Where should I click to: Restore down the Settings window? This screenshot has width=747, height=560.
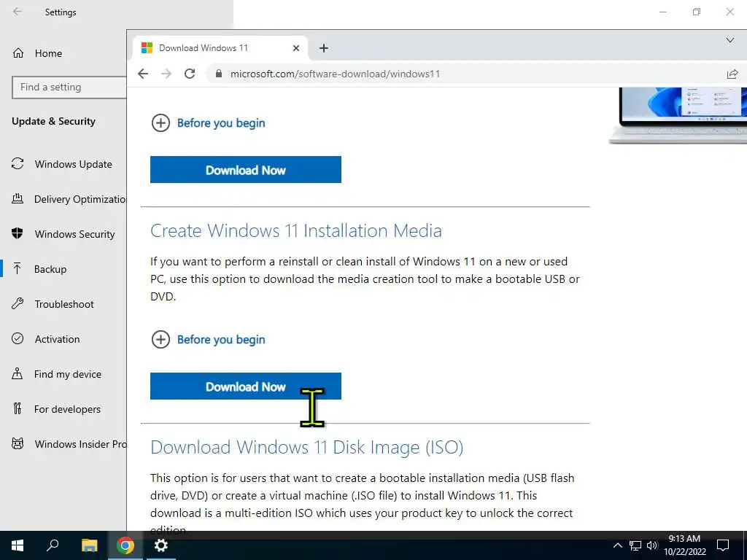click(697, 12)
